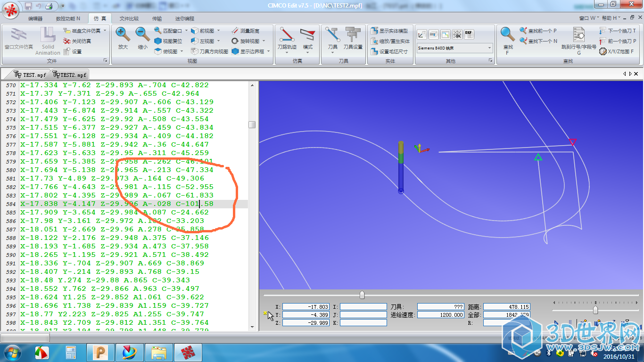Click the quick access Save icon
Viewport: 644px width, 362px height.
click(x=28, y=6)
